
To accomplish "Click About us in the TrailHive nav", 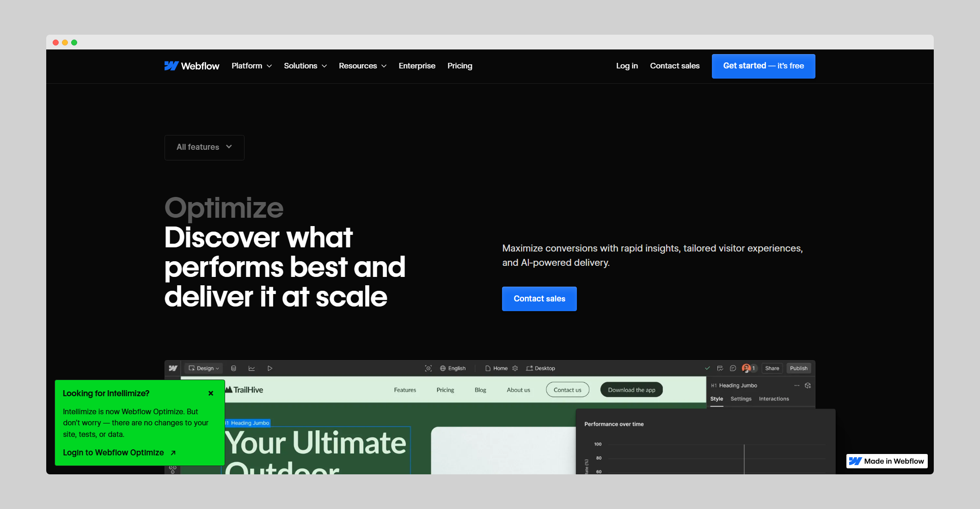I will (x=518, y=390).
